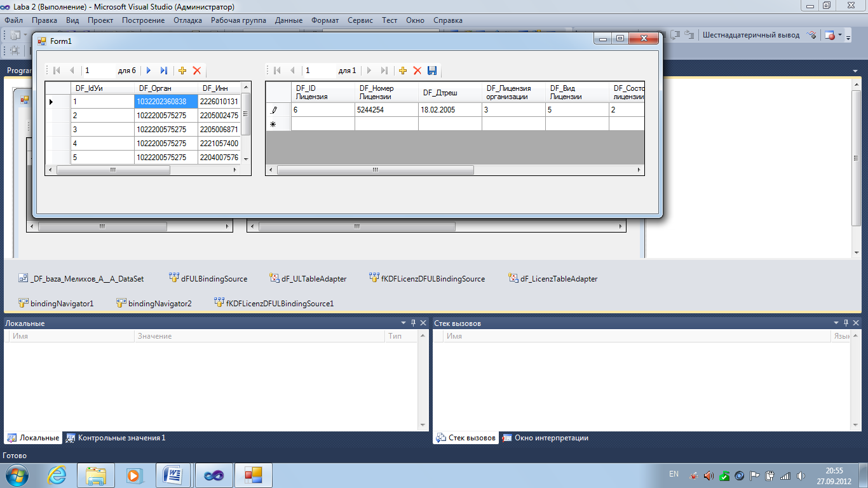Switch to Контрольные значения 1 tab
Image resolution: width=868 pixels, height=488 pixels.
coord(115,438)
